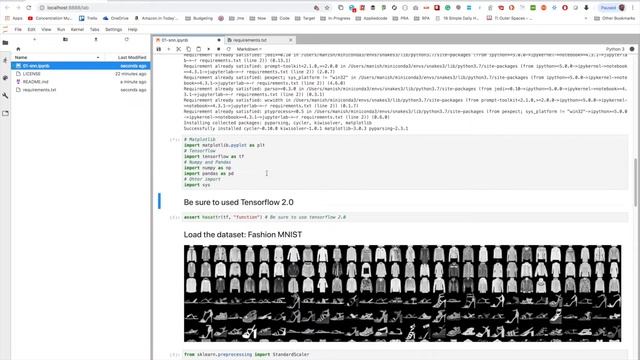Insert a cell below with the plus icon

coord(169,49)
